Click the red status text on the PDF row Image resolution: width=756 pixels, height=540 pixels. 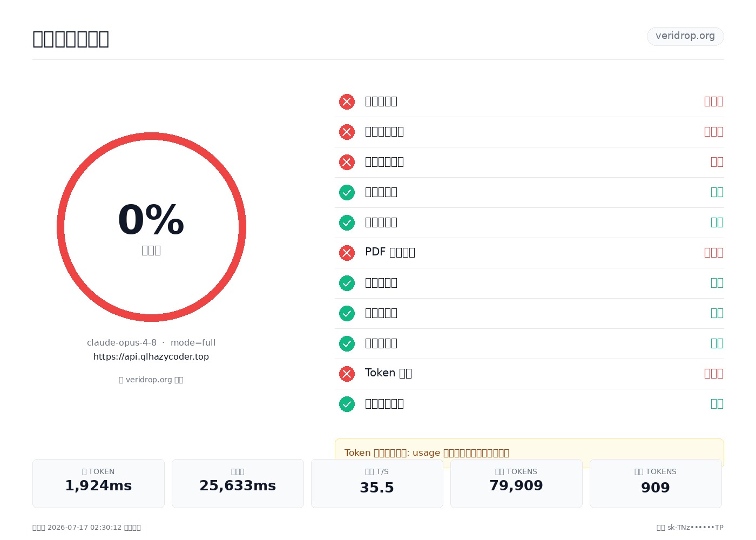click(713, 252)
